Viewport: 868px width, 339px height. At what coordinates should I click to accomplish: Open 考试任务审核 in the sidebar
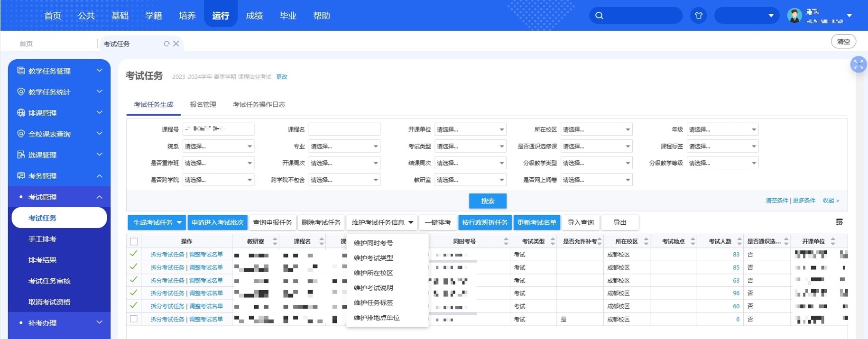click(49, 281)
